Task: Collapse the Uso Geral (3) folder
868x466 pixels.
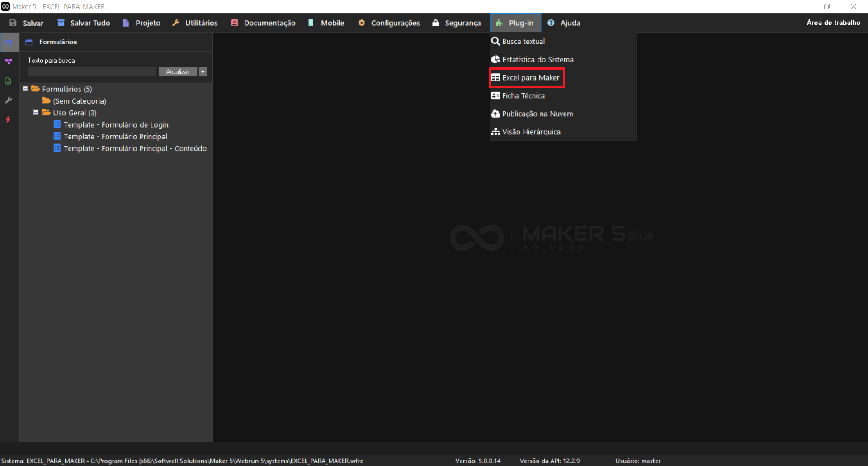Action: coord(36,113)
